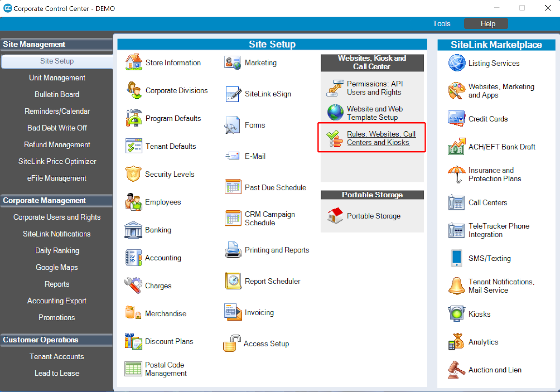
Task: Click the Auction and Lien gavel icon
Action: 456,370
